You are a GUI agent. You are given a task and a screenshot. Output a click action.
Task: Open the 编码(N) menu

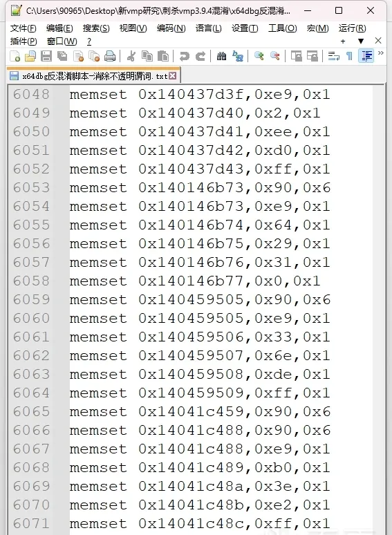click(171, 28)
